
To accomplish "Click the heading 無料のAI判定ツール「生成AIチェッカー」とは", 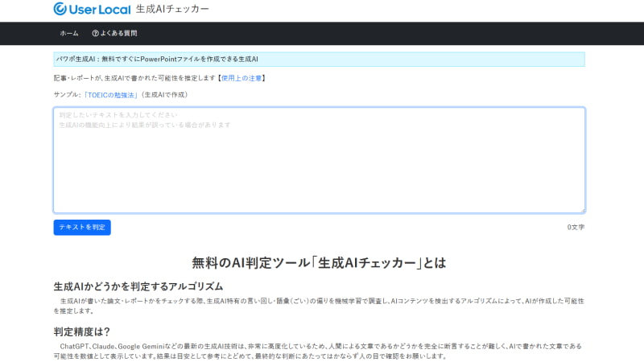I will point(319,263).
